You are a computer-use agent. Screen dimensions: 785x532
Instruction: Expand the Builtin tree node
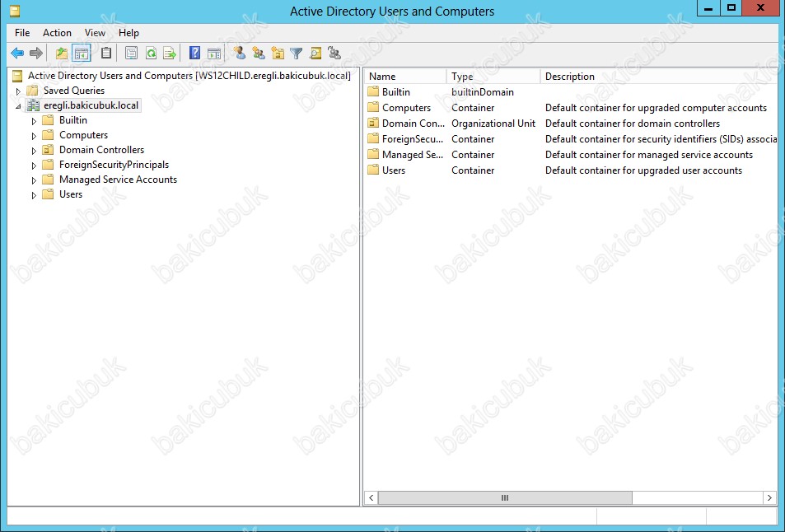[x=34, y=121]
